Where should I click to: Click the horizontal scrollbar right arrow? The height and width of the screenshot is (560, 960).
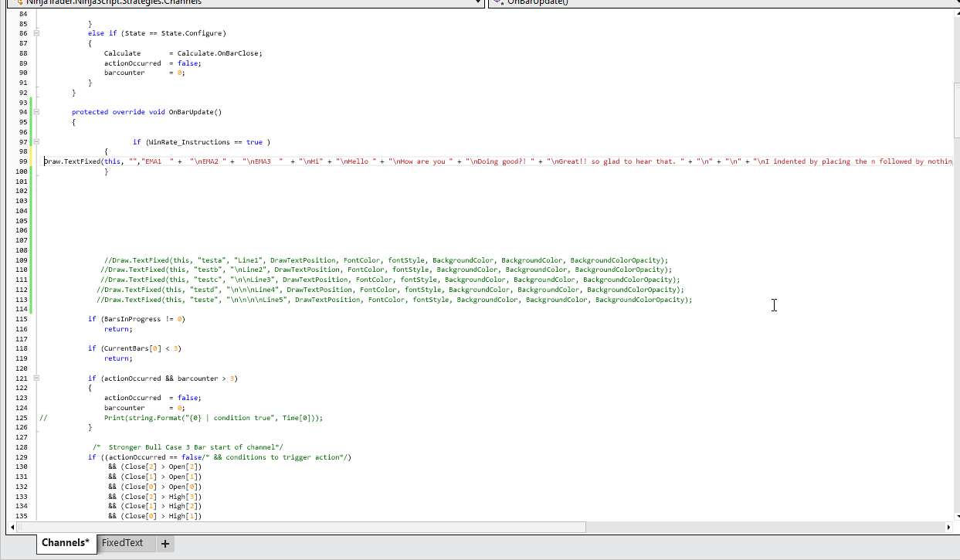pyautogui.click(x=948, y=528)
